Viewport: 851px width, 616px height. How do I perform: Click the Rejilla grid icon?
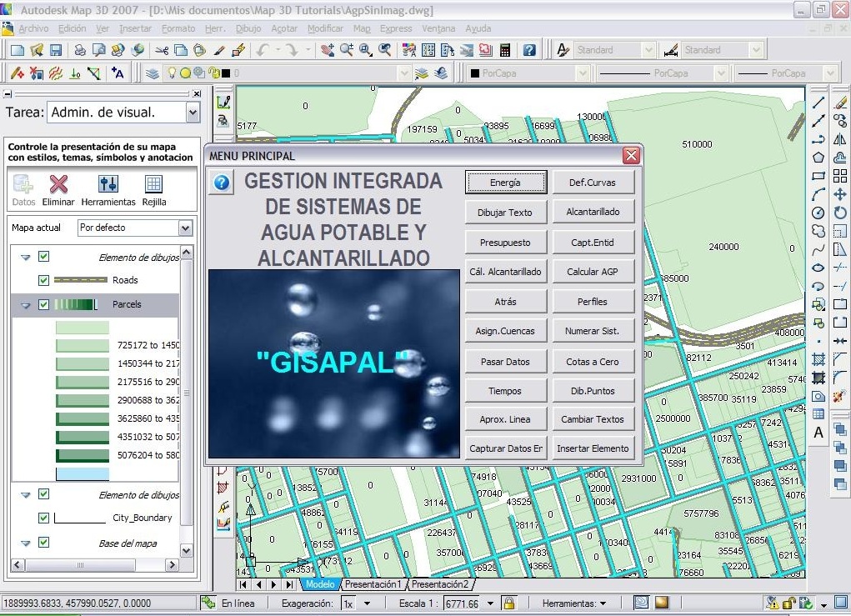pyautogui.click(x=153, y=184)
